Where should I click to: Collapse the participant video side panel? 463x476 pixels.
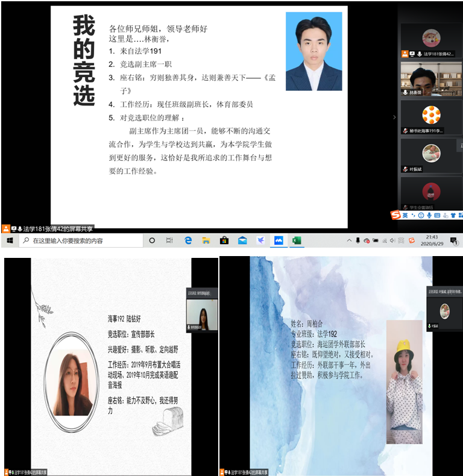pyautogui.click(x=394, y=117)
